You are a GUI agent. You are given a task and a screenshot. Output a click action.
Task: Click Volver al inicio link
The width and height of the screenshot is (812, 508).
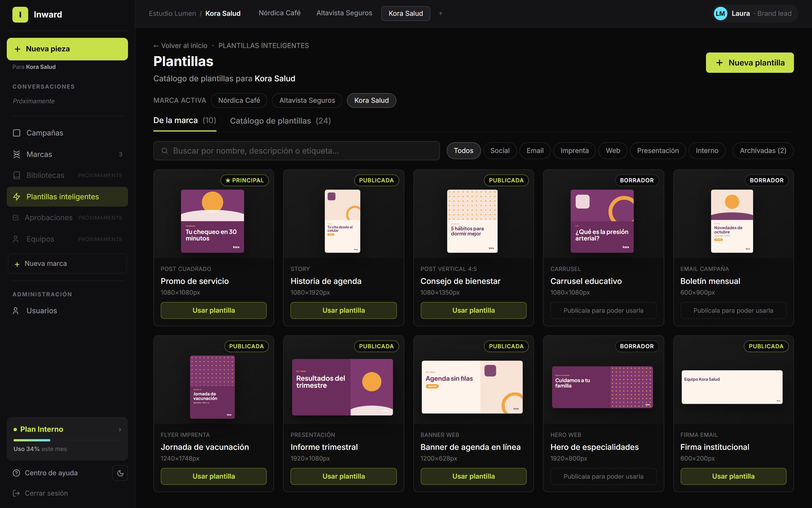180,46
